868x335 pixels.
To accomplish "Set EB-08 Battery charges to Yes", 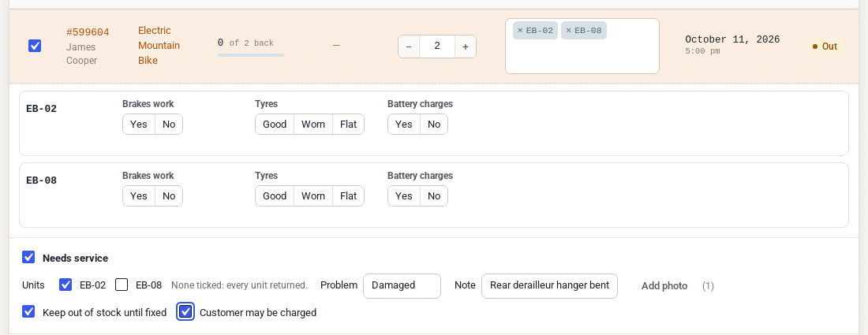I will click(x=403, y=196).
